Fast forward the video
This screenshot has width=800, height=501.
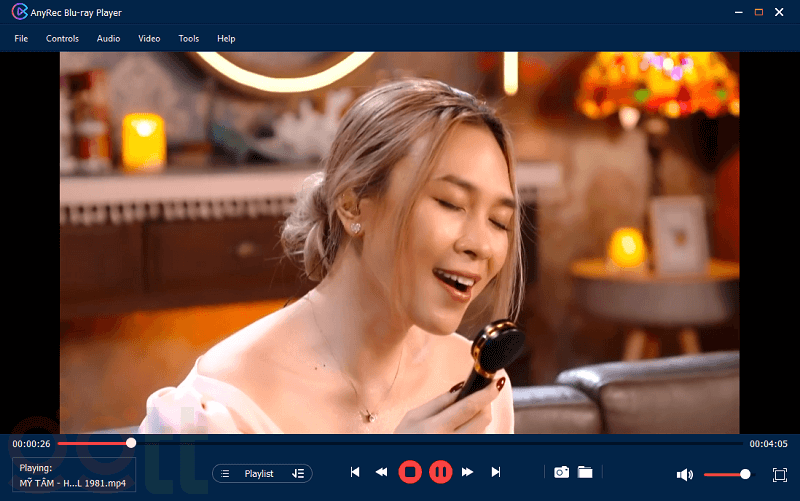(x=468, y=472)
